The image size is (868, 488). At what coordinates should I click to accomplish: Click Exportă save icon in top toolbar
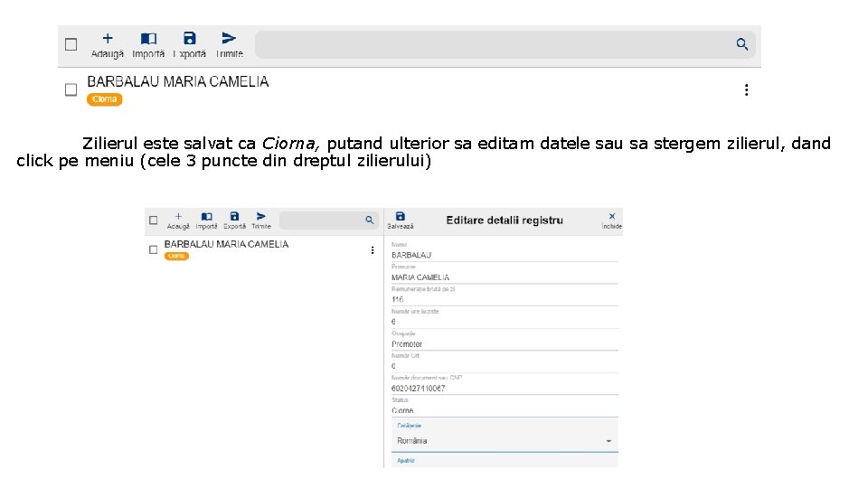pyautogui.click(x=189, y=38)
